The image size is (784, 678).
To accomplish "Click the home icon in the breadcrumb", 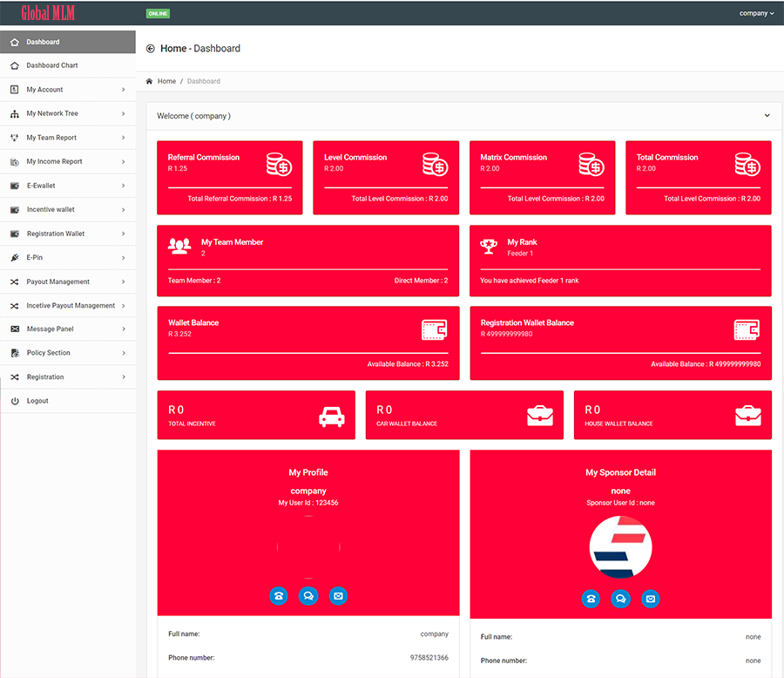I will [x=149, y=80].
